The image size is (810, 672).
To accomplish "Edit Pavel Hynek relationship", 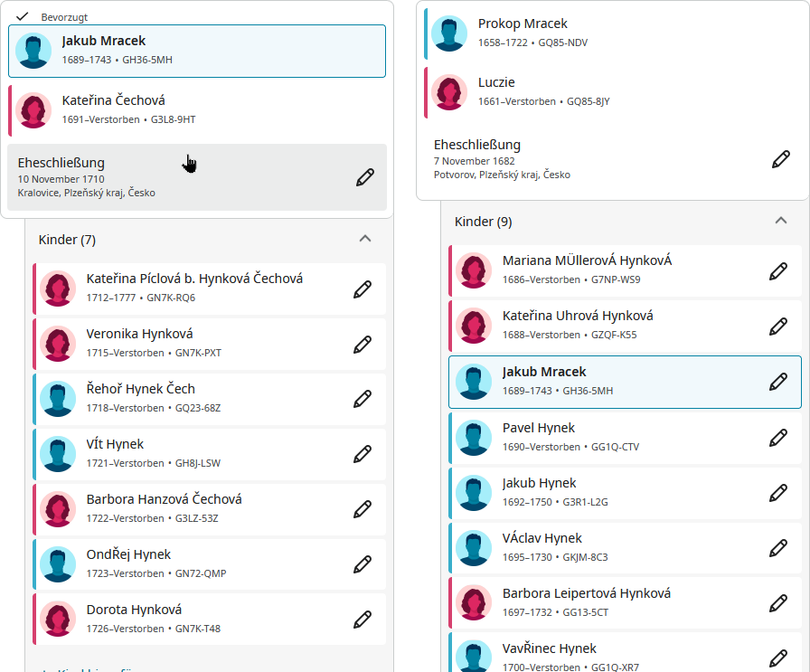I will (778, 438).
